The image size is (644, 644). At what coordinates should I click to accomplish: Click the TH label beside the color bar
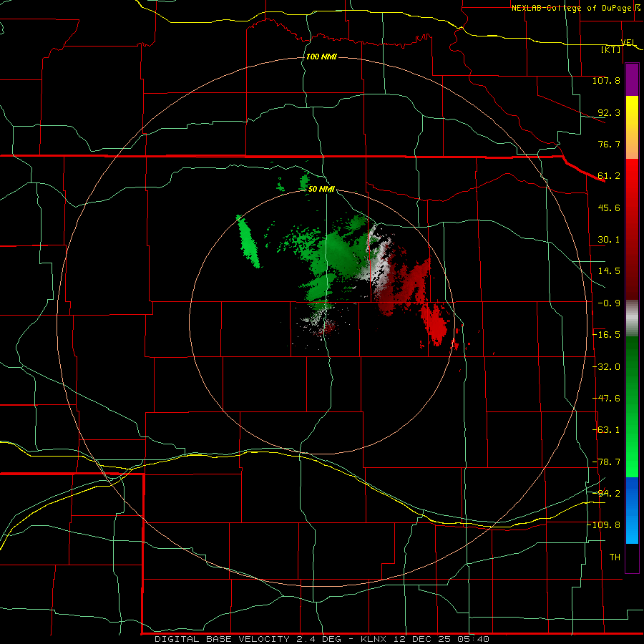(x=615, y=557)
